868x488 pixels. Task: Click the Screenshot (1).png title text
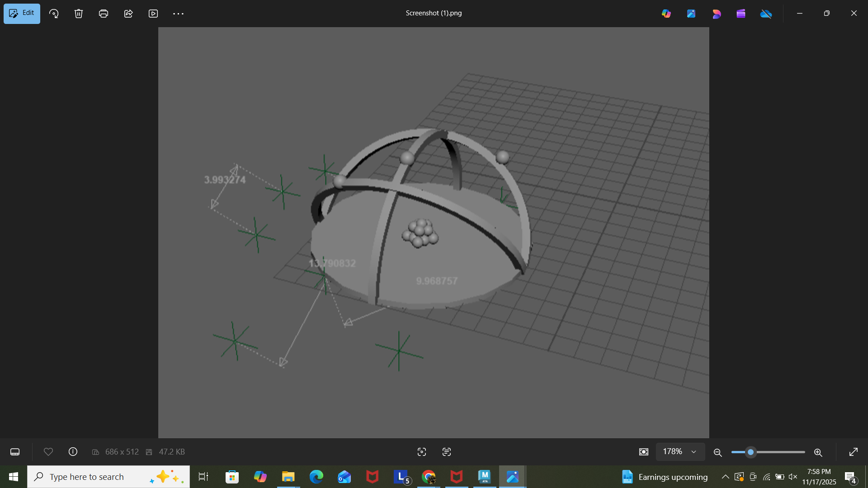coord(434,13)
